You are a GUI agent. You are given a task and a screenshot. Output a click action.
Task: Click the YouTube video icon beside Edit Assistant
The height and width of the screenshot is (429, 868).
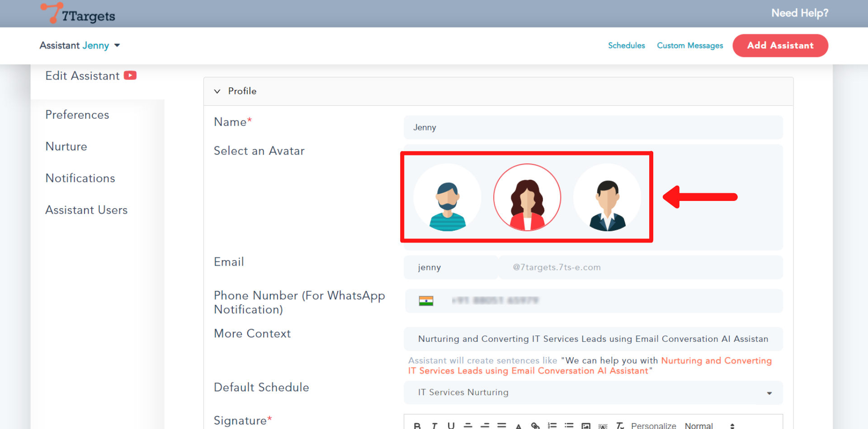pyautogui.click(x=130, y=75)
